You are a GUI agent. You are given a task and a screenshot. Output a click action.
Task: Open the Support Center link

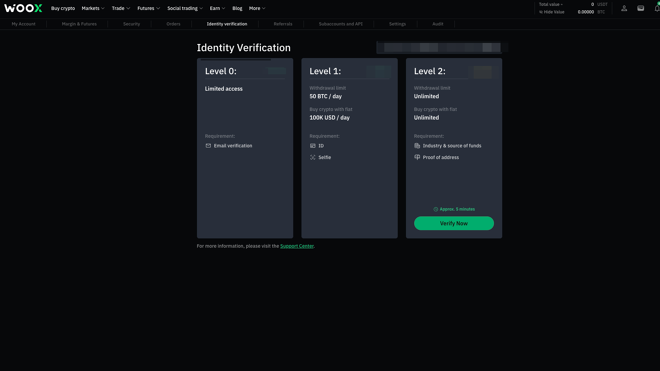click(297, 246)
